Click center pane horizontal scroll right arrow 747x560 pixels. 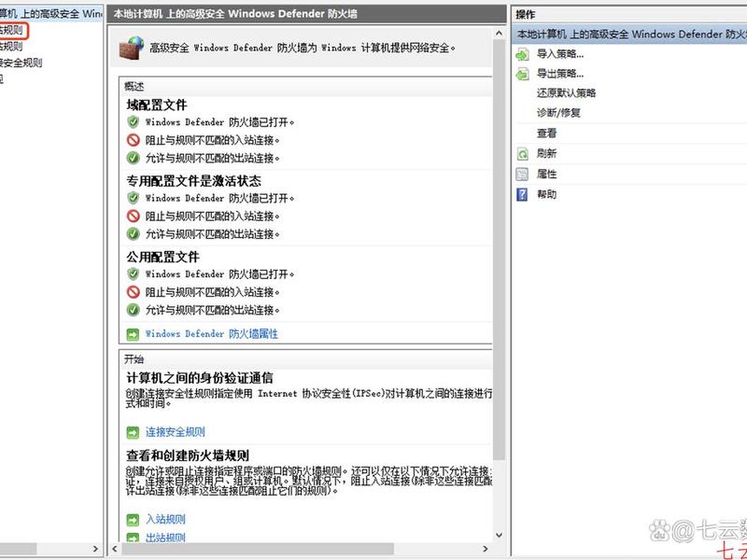pos(486,549)
